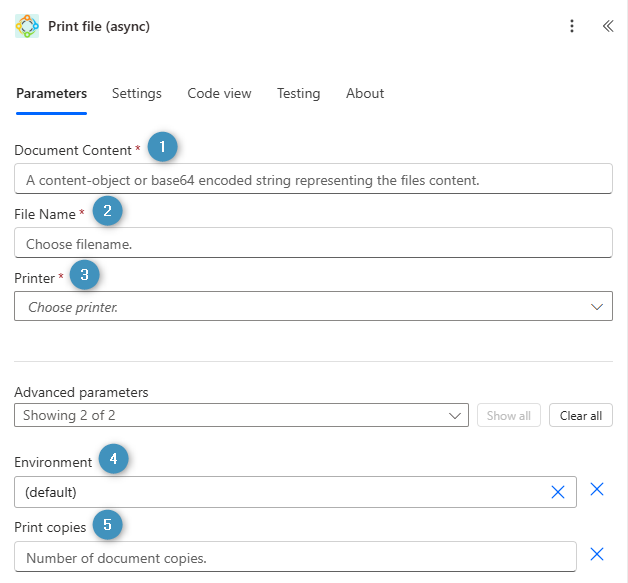628x583 pixels.
Task: Go to the About tab
Action: click(365, 93)
